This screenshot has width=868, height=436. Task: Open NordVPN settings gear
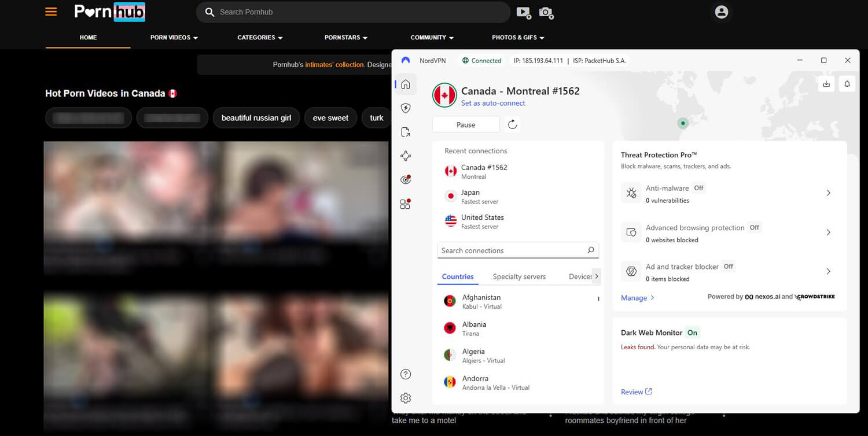click(406, 398)
